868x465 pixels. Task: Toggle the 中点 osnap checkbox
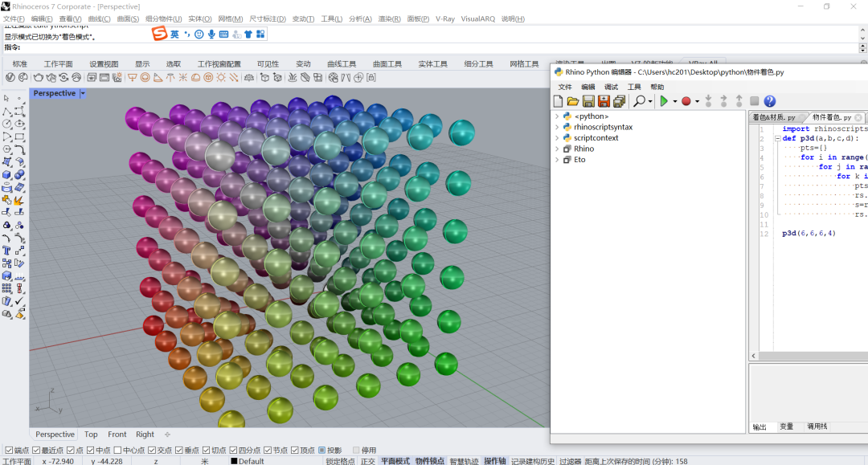[90, 450]
